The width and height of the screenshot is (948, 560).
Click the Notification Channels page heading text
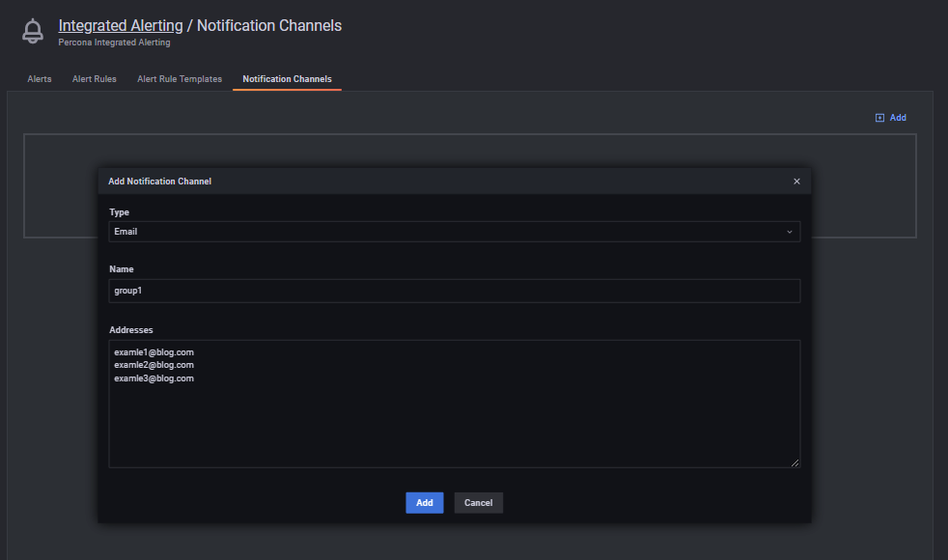click(269, 25)
